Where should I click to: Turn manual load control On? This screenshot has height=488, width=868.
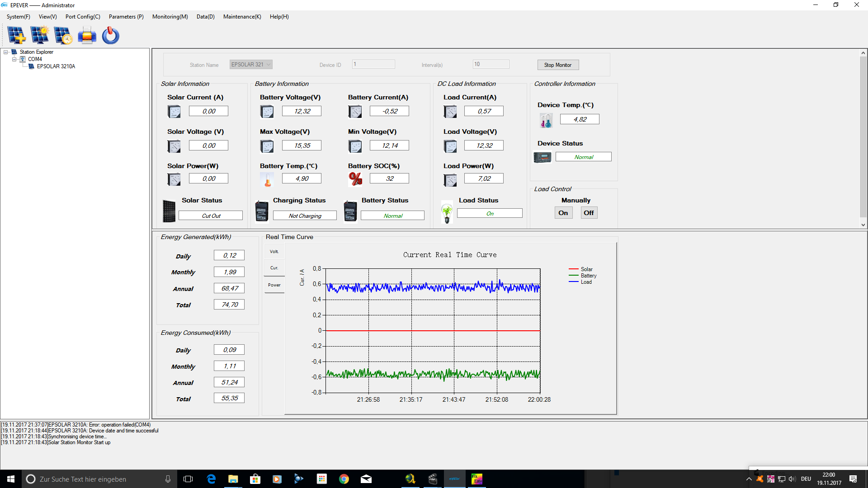563,213
